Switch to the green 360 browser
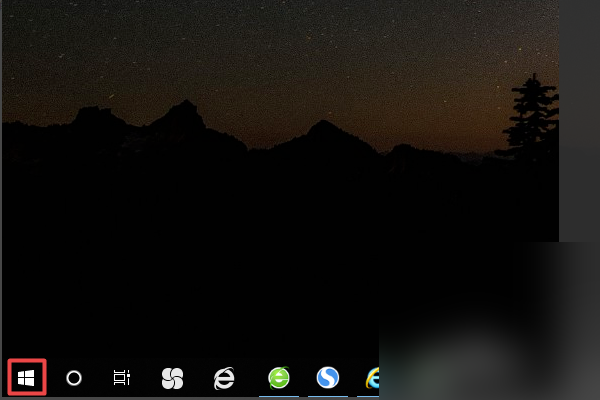 279,377
